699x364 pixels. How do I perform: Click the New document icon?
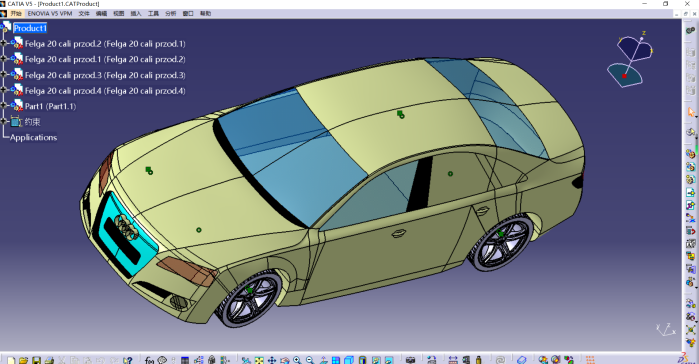[11, 360]
